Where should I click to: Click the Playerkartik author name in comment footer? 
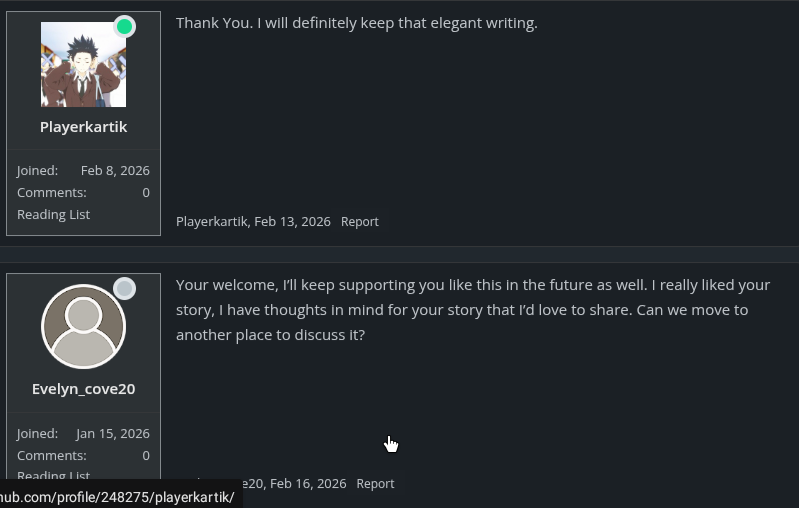[211, 221]
